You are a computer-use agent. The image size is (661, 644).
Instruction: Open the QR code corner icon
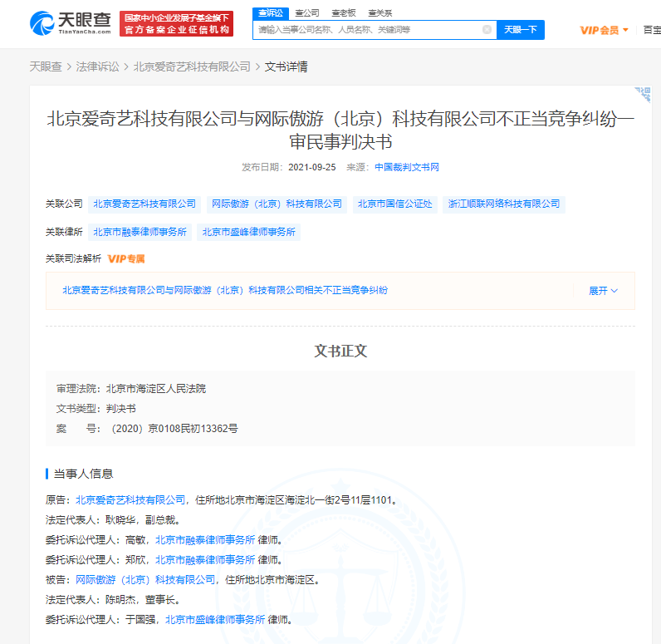(x=644, y=95)
